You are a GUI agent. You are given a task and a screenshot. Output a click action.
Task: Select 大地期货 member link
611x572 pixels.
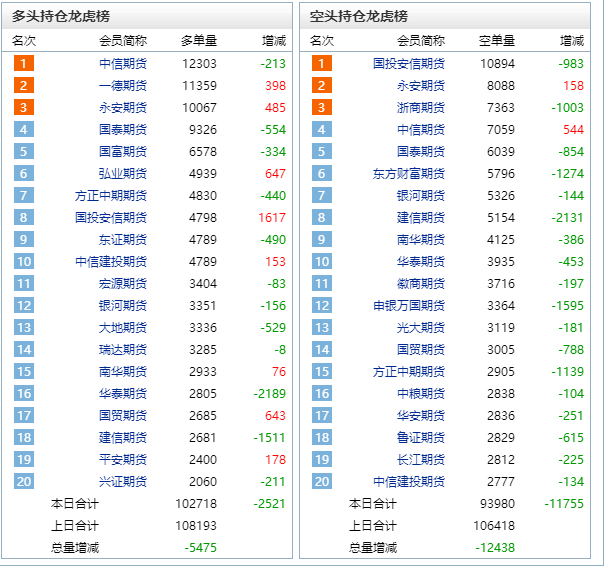click(x=123, y=328)
